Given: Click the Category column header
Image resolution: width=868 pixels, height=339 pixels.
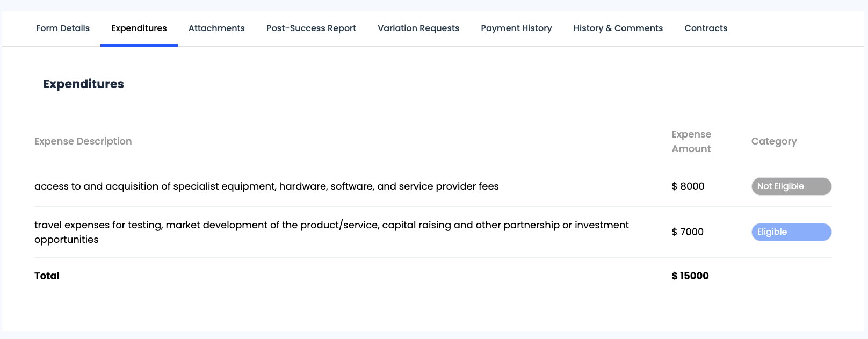Looking at the screenshot, I should click(x=773, y=141).
